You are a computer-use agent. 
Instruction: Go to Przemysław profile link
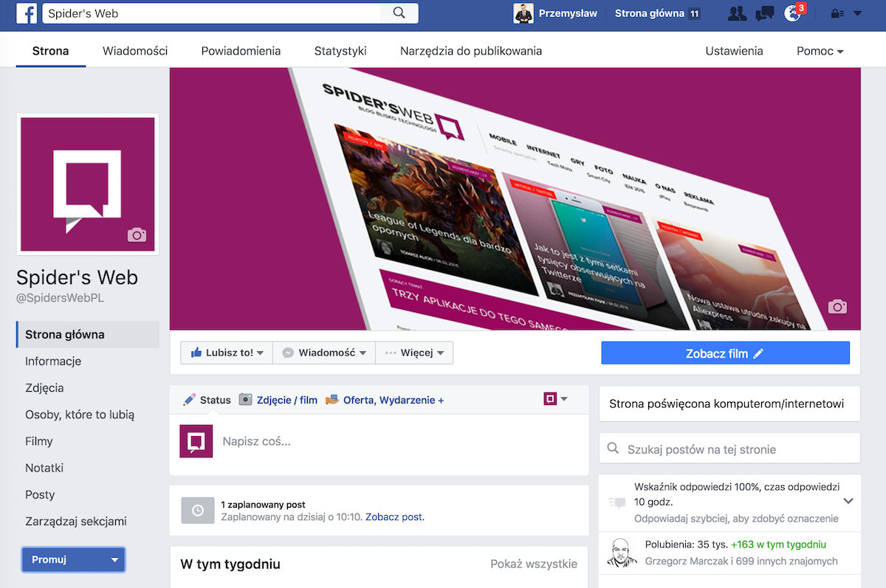568,13
